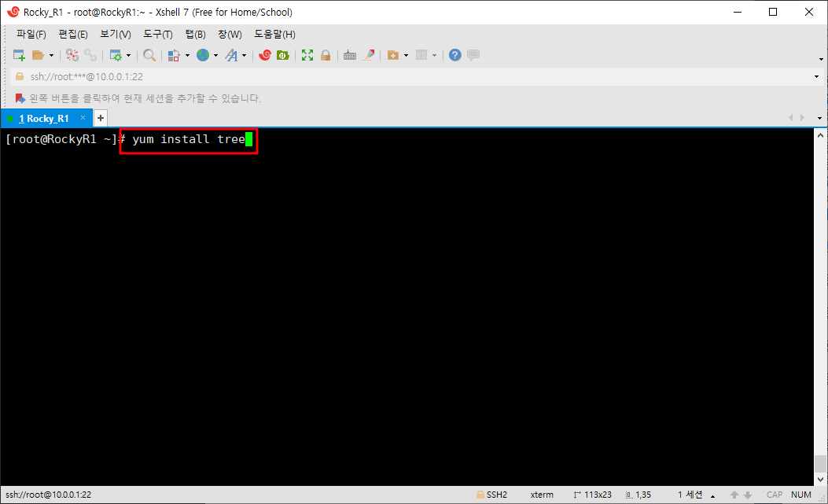Launch Xmanager via the red swirl icon
828x504 pixels.
(x=265, y=55)
